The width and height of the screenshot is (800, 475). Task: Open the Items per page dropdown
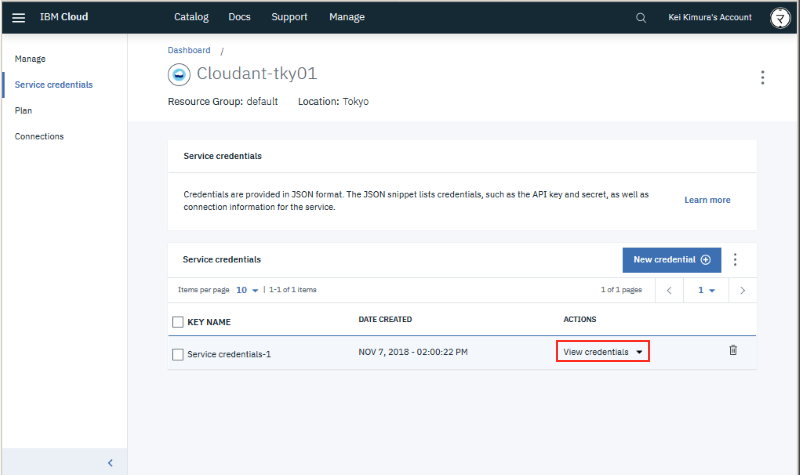tap(247, 290)
